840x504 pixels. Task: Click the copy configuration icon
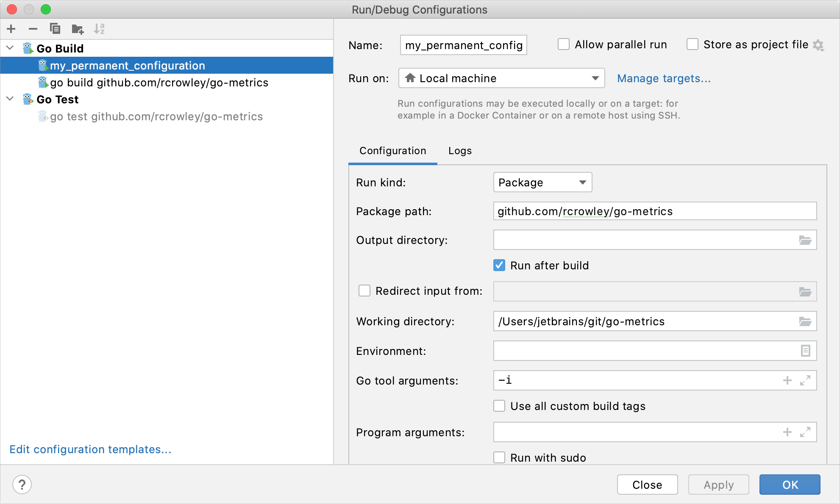[55, 28]
